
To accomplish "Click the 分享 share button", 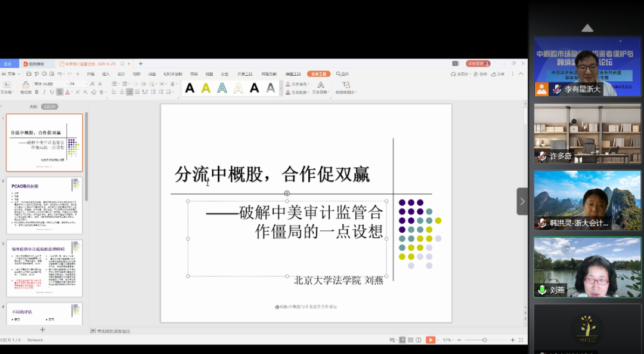I will click(x=498, y=74).
